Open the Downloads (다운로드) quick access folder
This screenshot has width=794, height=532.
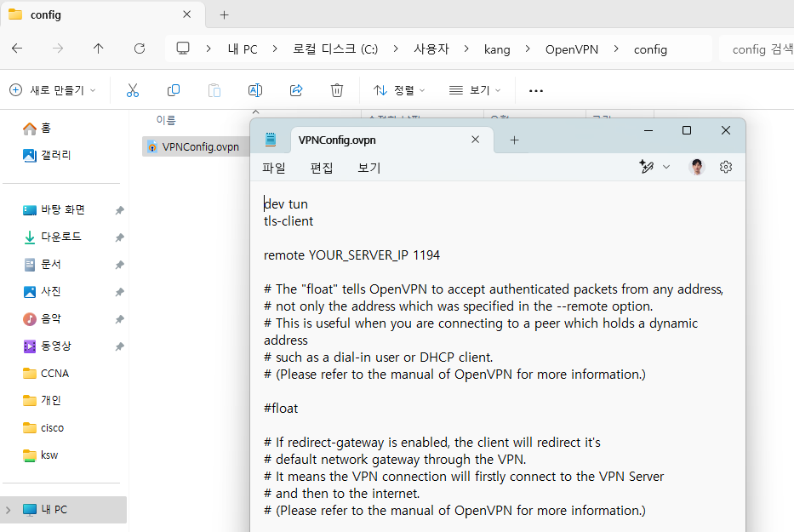pyautogui.click(x=52, y=237)
